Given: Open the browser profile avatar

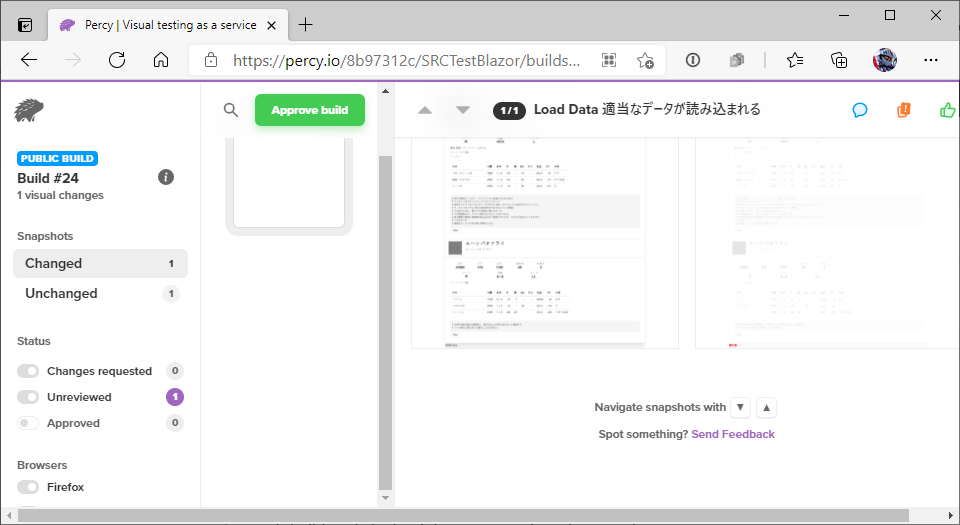Looking at the screenshot, I should pyautogui.click(x=885, y=60).
